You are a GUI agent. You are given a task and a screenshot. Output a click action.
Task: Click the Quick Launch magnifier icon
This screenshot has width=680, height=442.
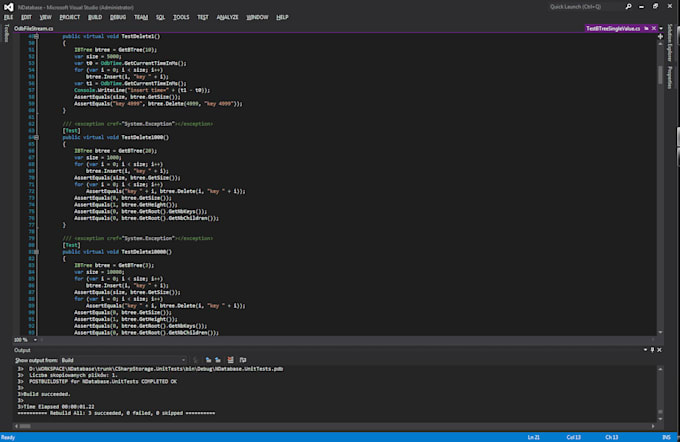[628, 7]
